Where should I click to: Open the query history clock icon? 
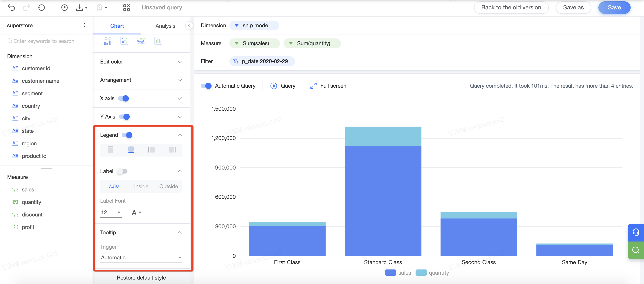(x=64, y=8)
